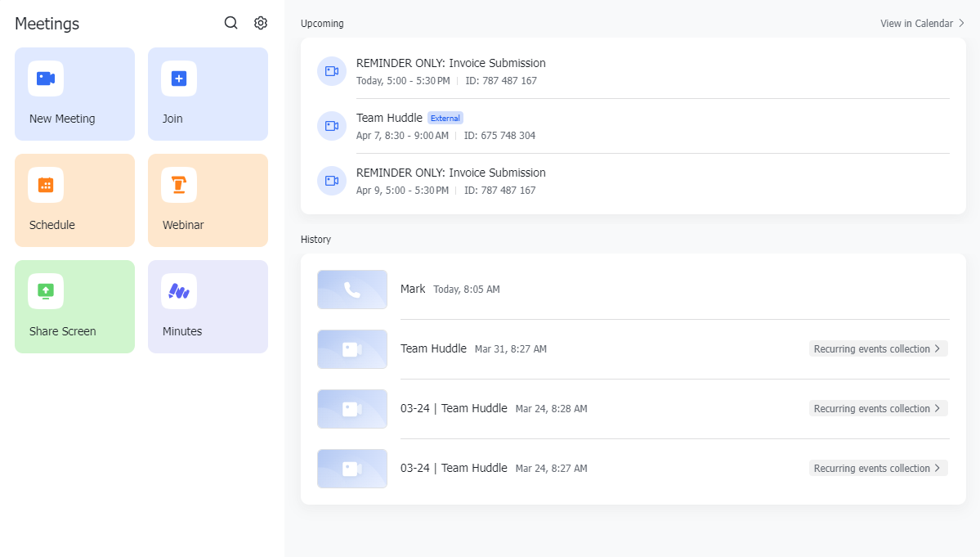Click the History section heading
Image resolution: width=980 pixels, height=557 pixels.
(315, 240)
